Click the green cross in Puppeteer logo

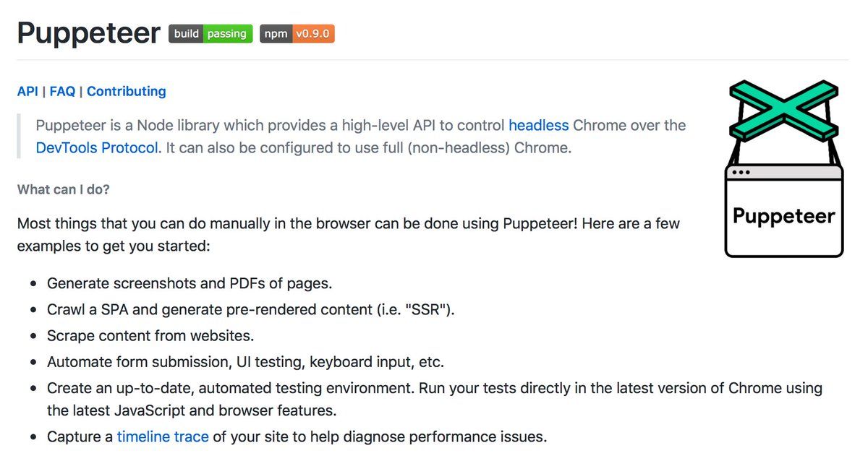(784, 110)
